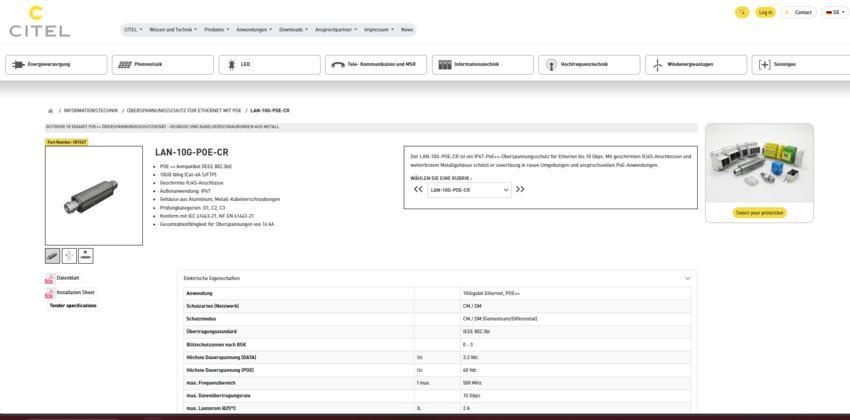The height and width of the screenshot is (420, 850).
Task: Go to home via breadcrumb house icon
Action: coord(50,111)
